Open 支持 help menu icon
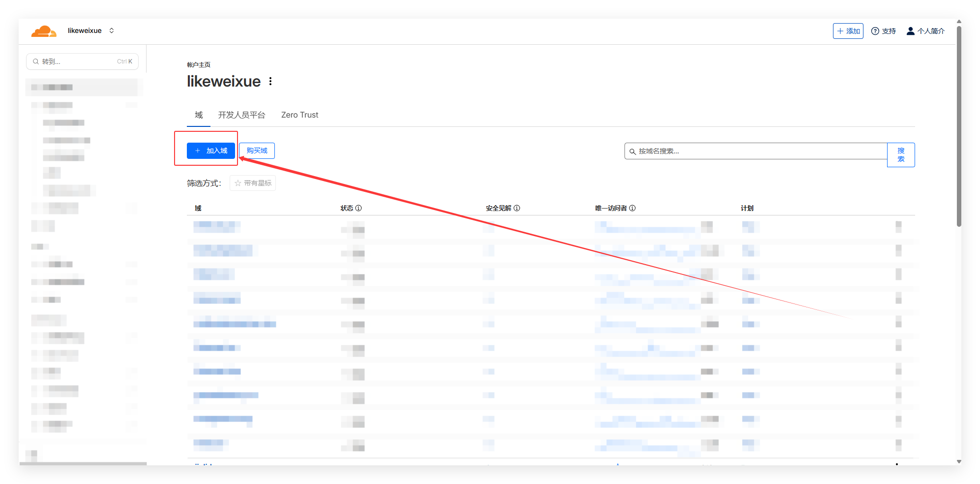 tap(875, 31)
